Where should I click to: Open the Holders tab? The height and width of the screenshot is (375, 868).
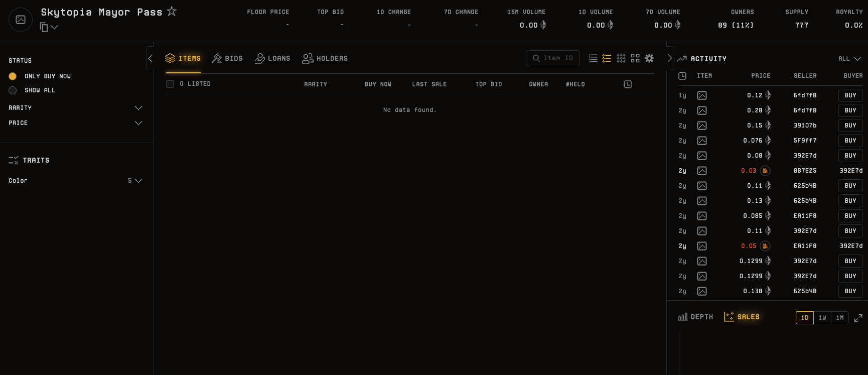tap(325, 59)
